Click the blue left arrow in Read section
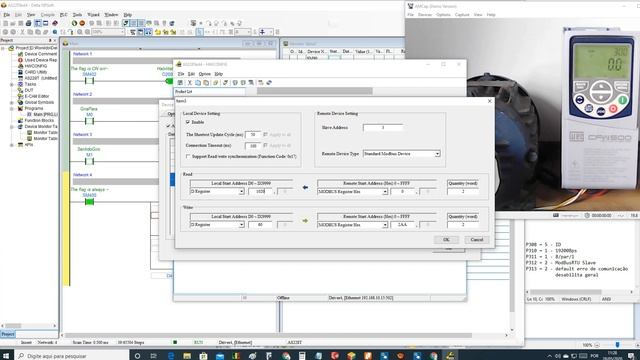 pos(305,187)
